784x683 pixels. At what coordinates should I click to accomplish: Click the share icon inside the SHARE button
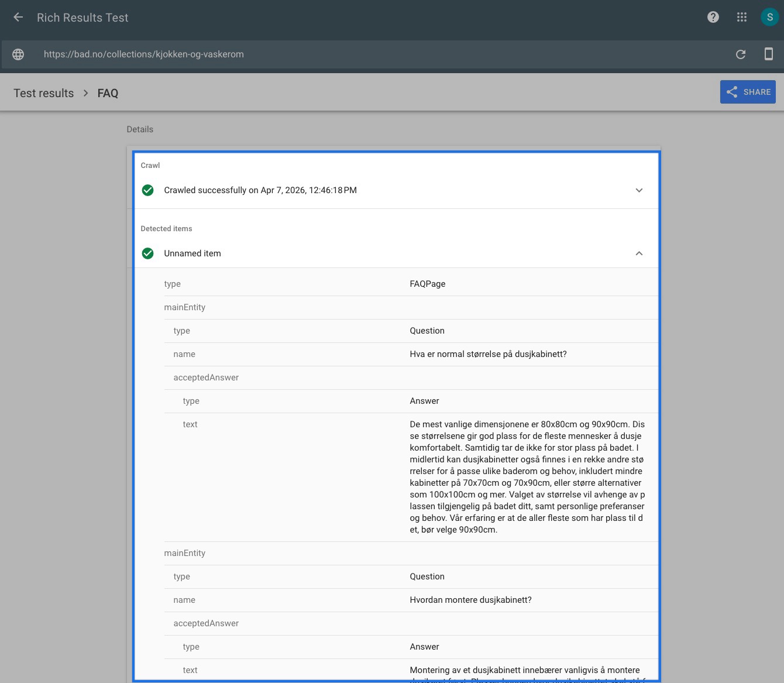(x=731, y=92)
